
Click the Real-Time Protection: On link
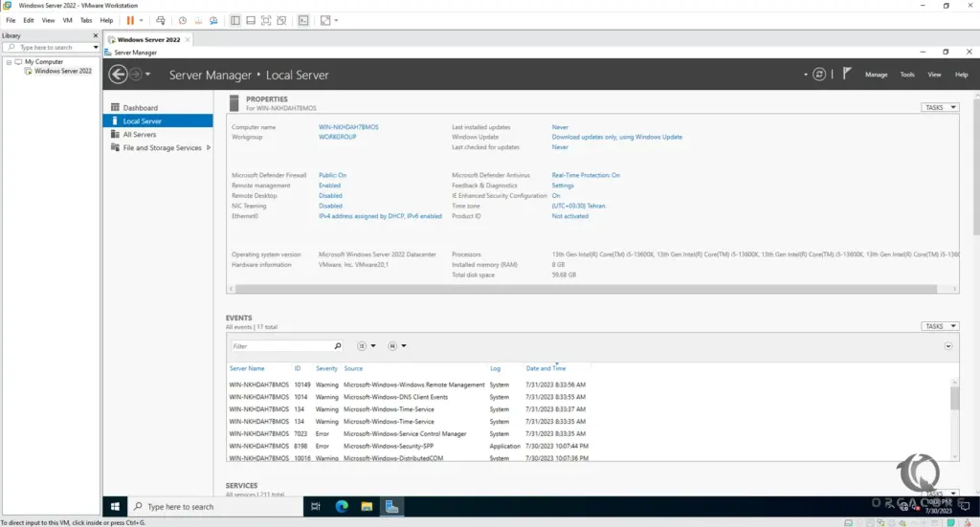pos(586,175)
